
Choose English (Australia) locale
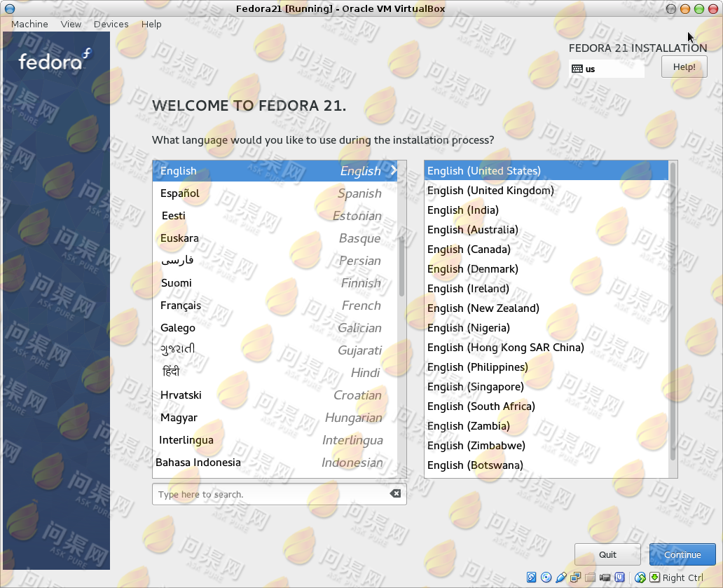point(546,230)
